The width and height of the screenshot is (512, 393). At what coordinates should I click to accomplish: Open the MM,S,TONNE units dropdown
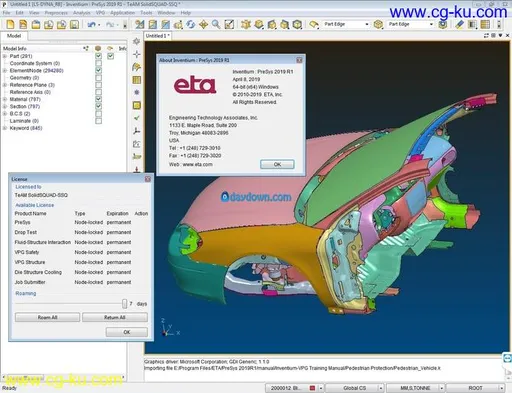pyautogui.click(x=441, y=388)
